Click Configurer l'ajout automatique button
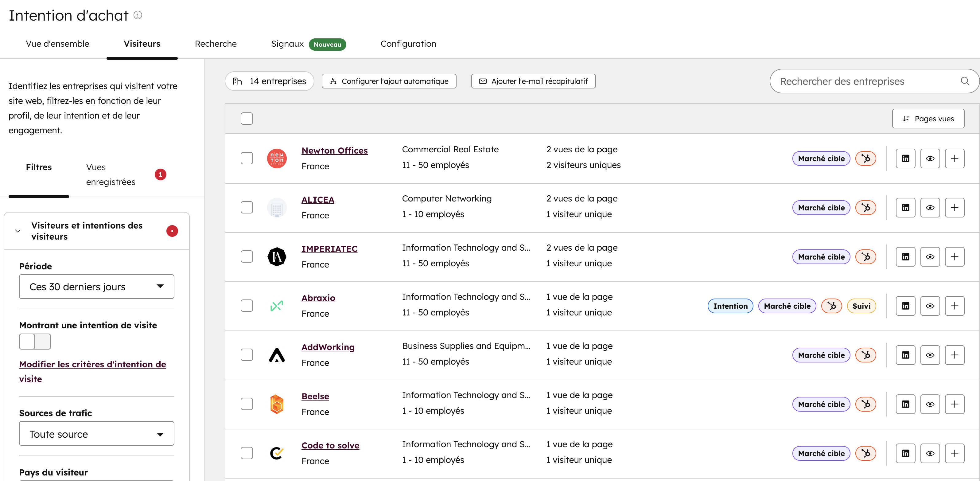 389,81
